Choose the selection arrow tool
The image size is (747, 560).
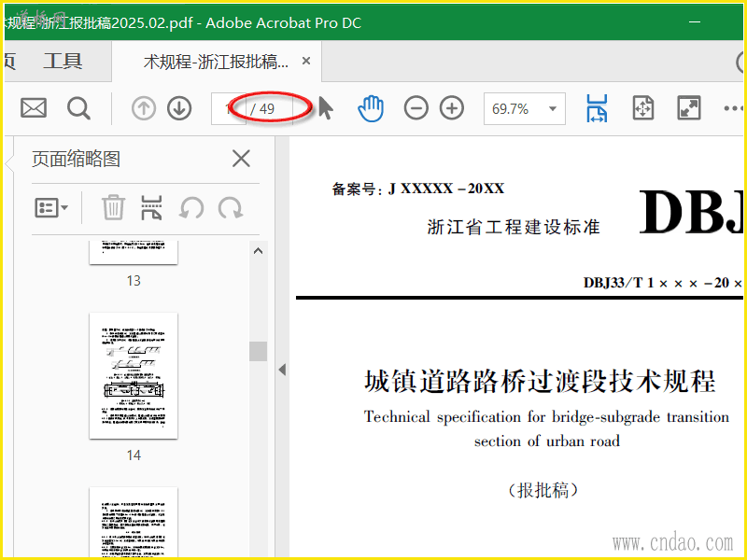(325, 107)
